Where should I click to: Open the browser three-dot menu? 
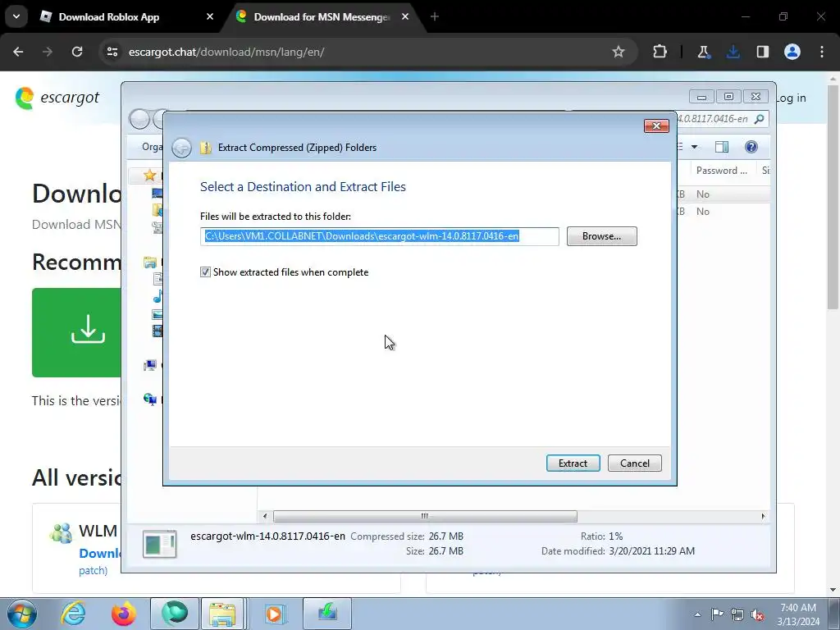point(822,52)
